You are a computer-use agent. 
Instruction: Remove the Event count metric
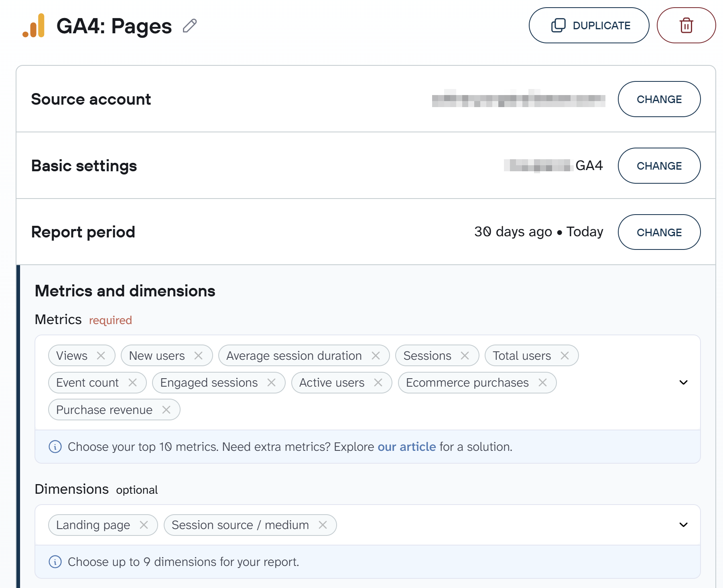[132, 383]
